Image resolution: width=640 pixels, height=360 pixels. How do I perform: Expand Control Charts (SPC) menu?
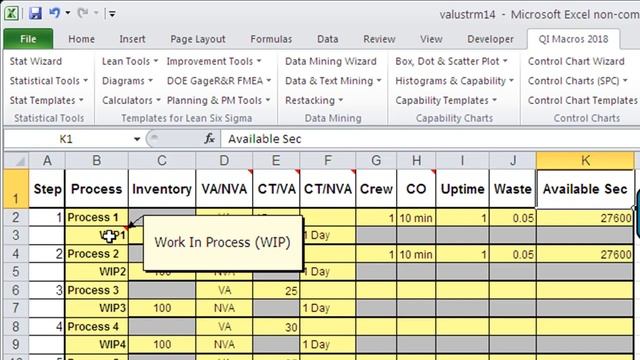click(578, 81)
